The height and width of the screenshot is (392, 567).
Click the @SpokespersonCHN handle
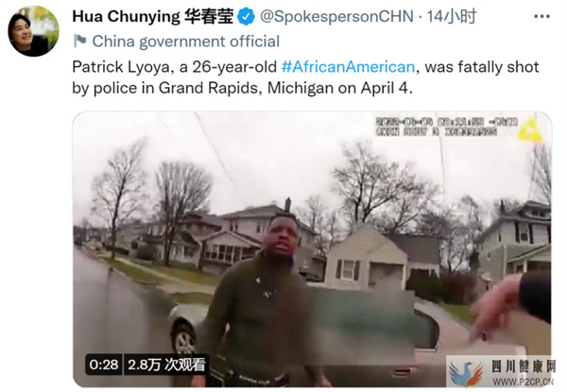(336, 17)
